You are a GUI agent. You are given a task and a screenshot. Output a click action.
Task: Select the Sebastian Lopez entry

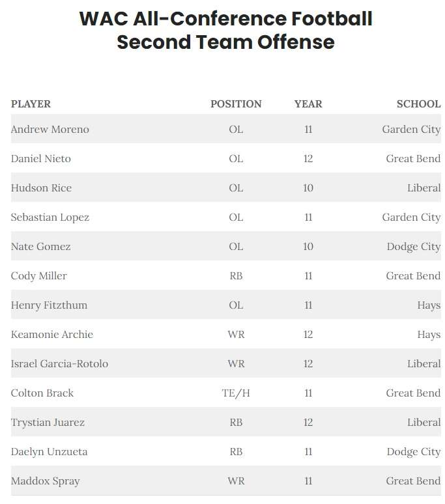pos(50,217)
